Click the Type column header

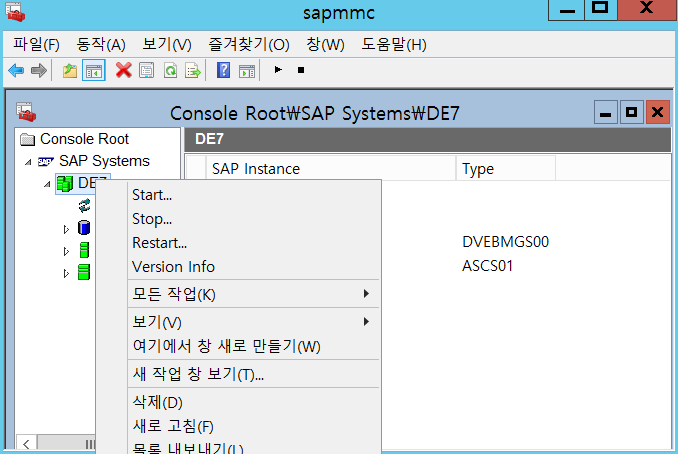(x=506, y=169)
